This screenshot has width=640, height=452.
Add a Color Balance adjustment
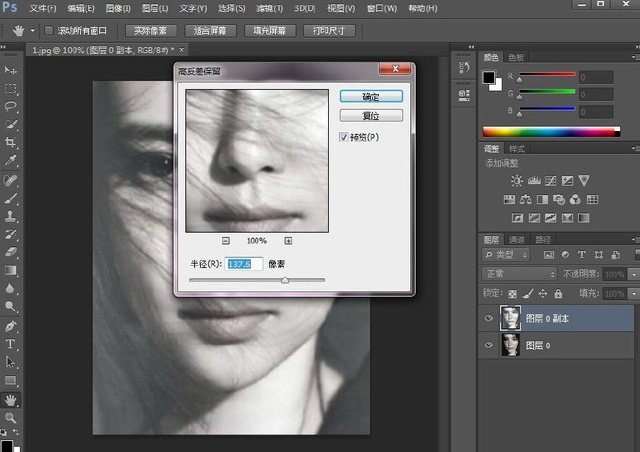coord(526,199)
